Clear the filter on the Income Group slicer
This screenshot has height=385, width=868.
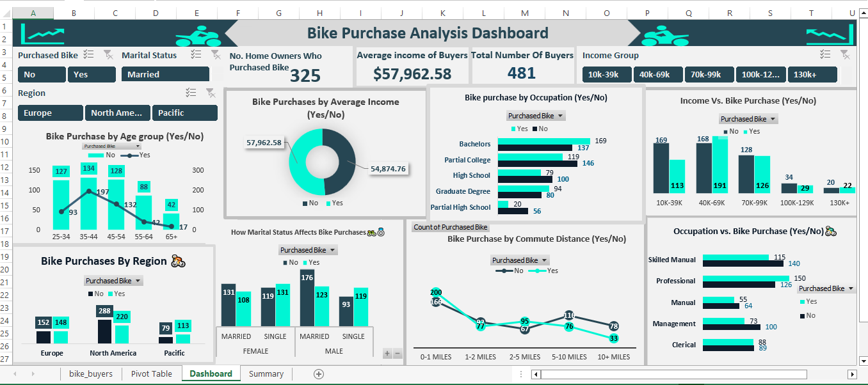click(844, 55)
